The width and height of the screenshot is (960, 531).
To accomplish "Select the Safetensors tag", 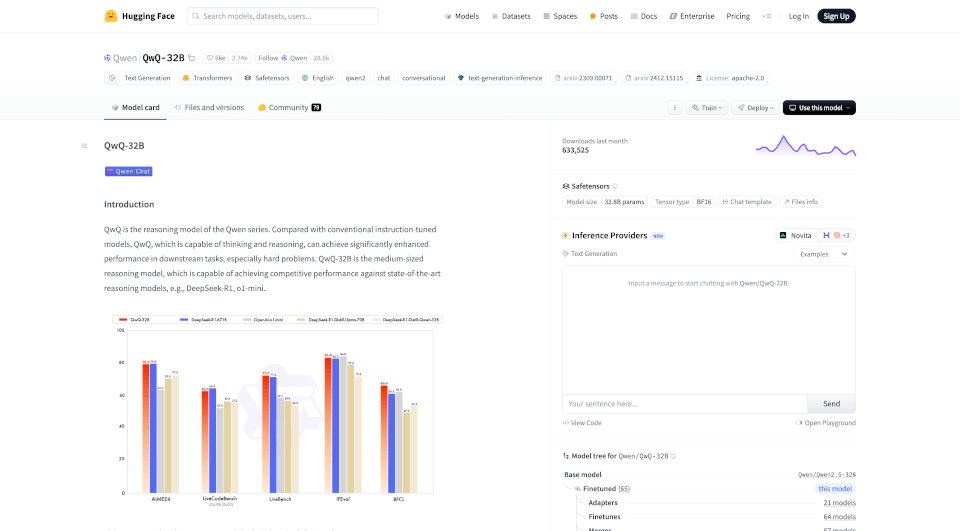I will 266,78.
